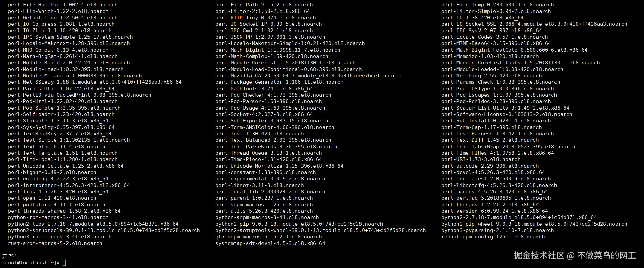This screenshot has height=268, width=644.
Task: Click perl-Test-Harness-1:3.42-1.el8.noarch entry
Action: pyautogui.click(x=497, y=134)
